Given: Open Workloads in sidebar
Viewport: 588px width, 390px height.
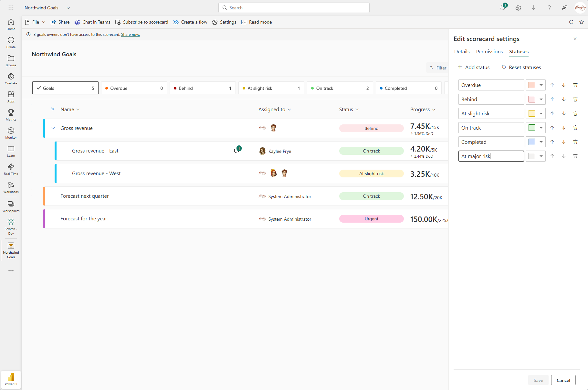Looking at the screenshot, I should [11, 187].
